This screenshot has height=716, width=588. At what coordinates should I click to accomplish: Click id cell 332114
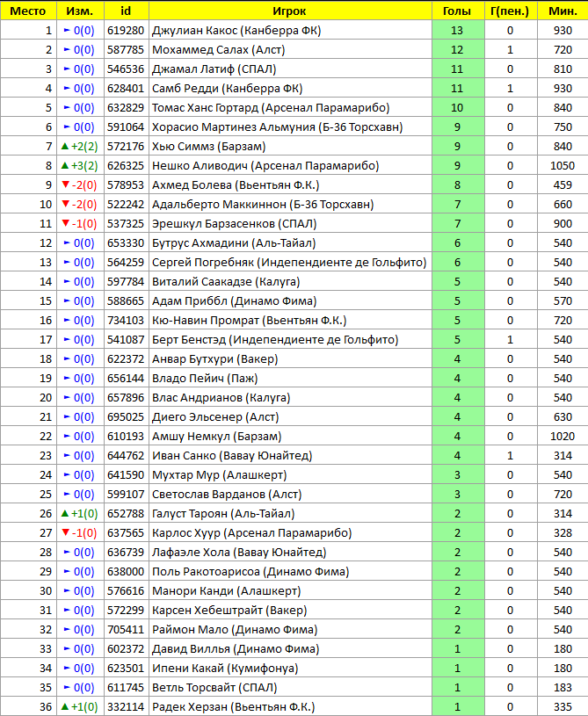126,707
